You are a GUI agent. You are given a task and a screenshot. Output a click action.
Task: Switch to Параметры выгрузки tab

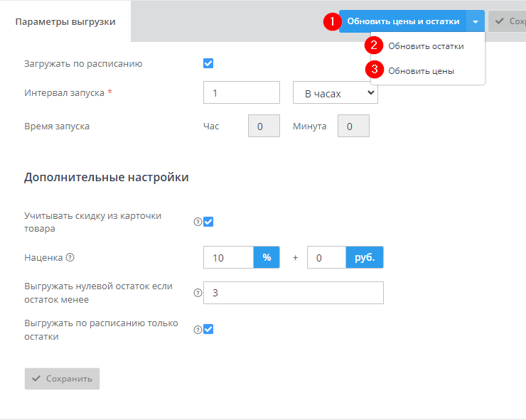[65, 21]
